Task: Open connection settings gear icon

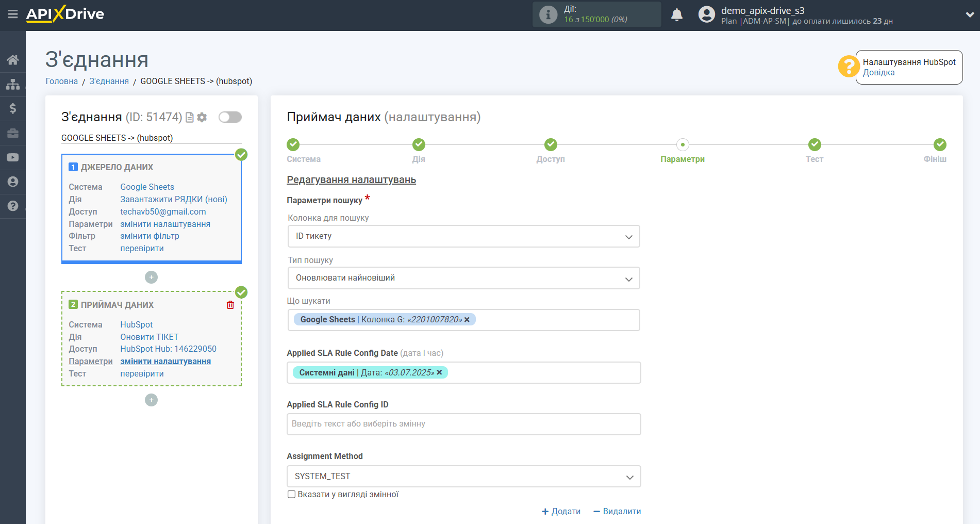Action: 202,118
